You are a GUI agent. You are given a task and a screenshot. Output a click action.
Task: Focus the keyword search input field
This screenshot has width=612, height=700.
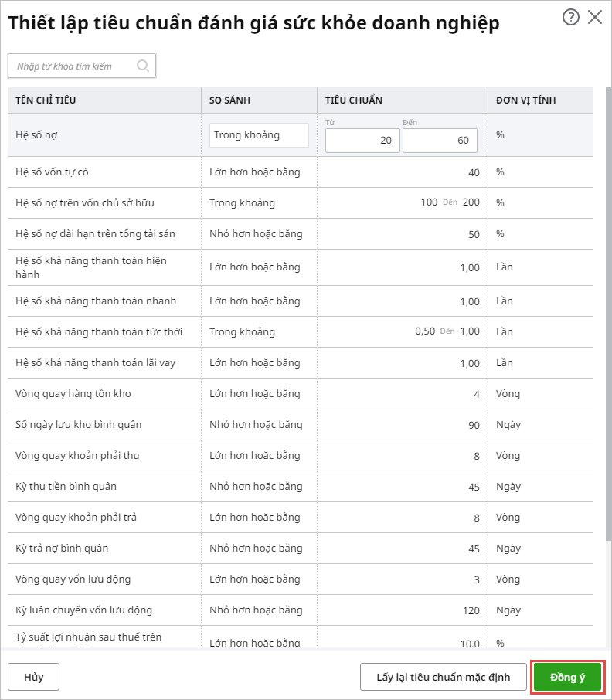tap(73, 66)
